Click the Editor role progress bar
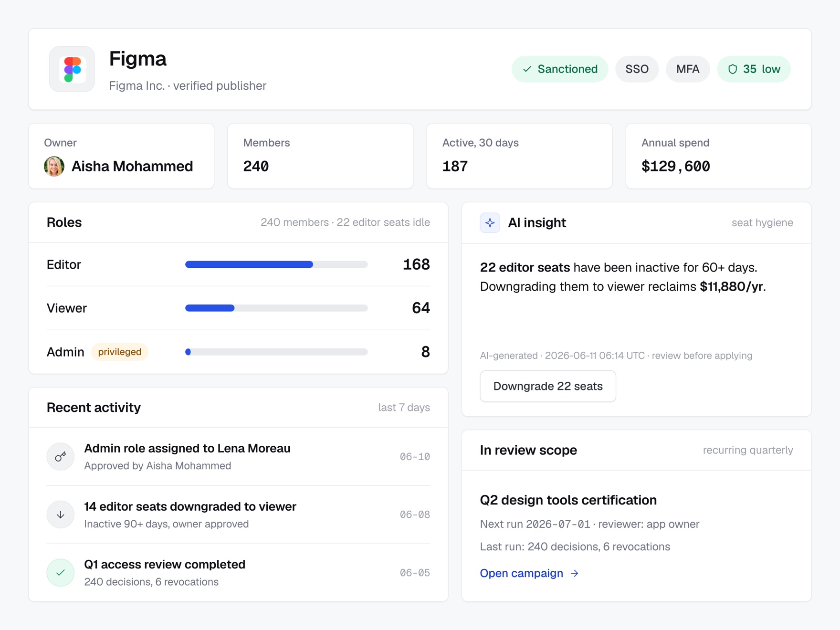Image resolution: width=840 pixels, height=630 pixels. click(x=276, y=264)
